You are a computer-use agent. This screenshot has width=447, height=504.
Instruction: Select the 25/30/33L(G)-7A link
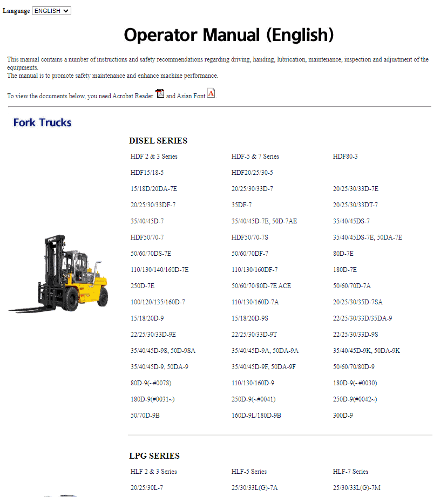(x=254, y=488)
